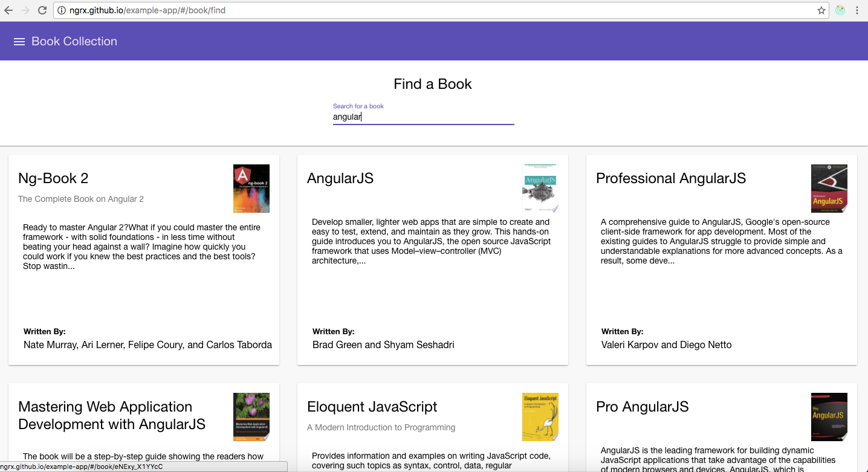Viewport: 868px width, 472px height.
Task: Open Mastering Web Application Development with AngularJS
Action: pyautogui.click(x=112, y=415)
